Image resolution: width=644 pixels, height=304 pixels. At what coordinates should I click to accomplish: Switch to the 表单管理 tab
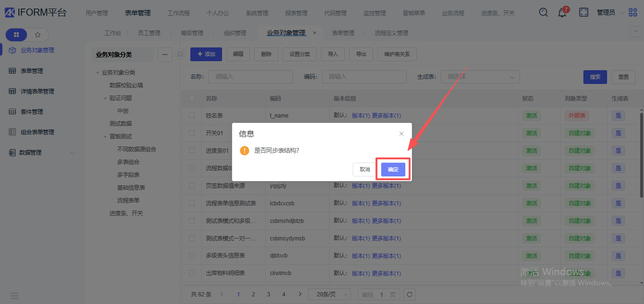pos(343,33)
